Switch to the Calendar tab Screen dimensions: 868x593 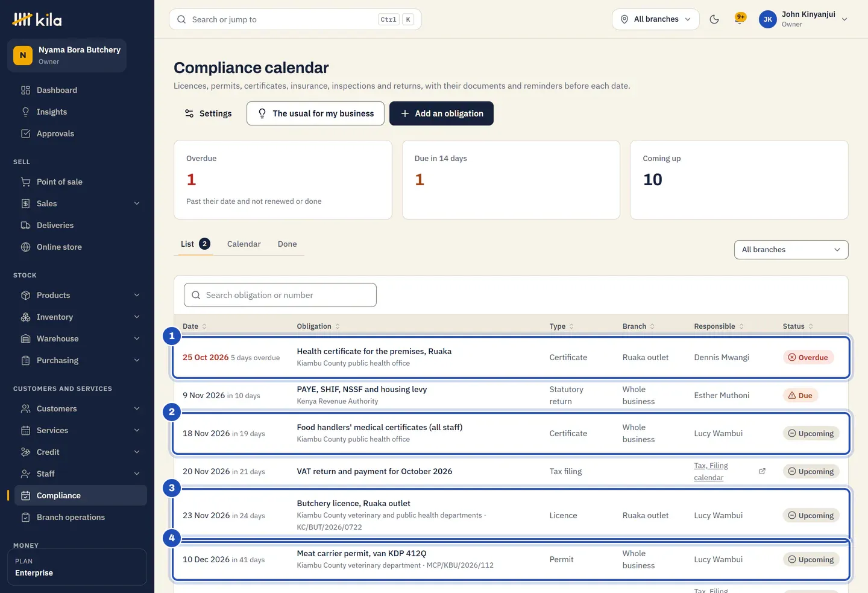tap(244, 244)
